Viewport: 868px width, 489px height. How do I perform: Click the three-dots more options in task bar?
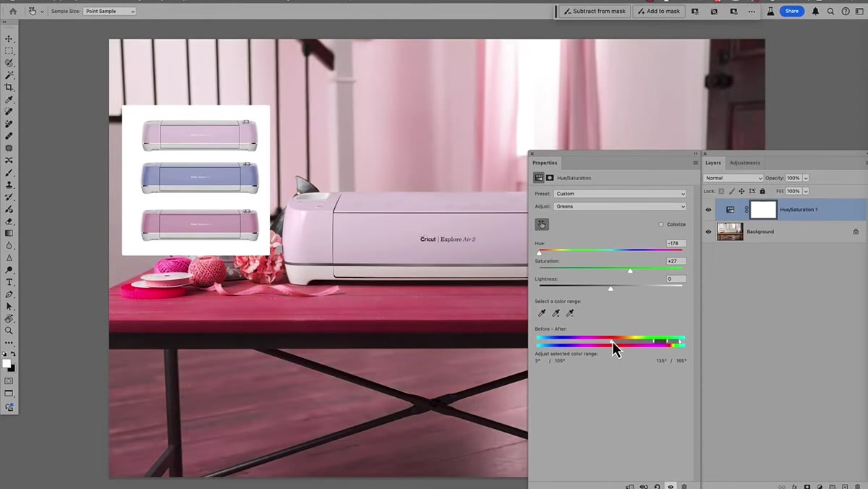(752, 12)
